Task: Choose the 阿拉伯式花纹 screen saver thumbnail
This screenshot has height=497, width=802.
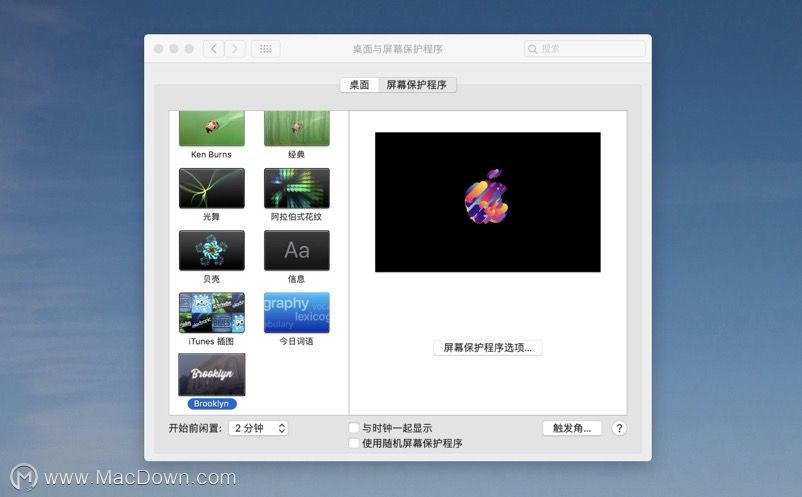Action: coord(297,188)
